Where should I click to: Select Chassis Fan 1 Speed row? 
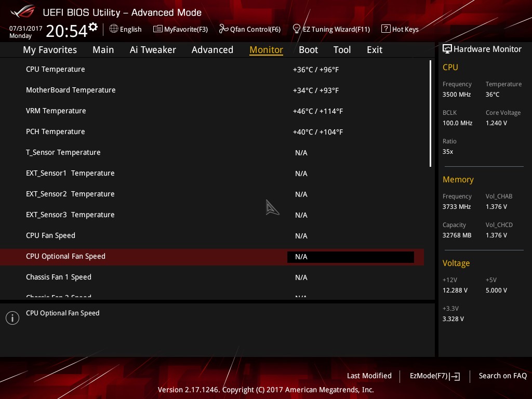(x=212, y=277)
